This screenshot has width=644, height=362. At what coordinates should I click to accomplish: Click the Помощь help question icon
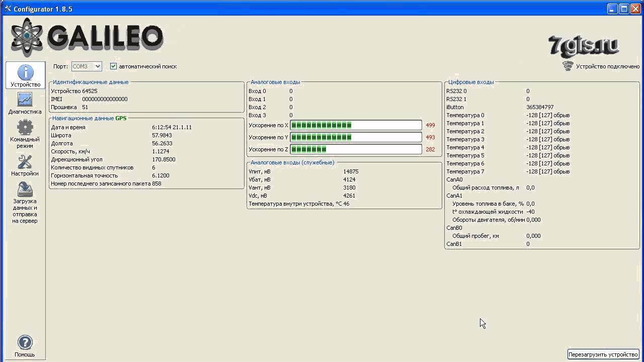pos(25,343)
